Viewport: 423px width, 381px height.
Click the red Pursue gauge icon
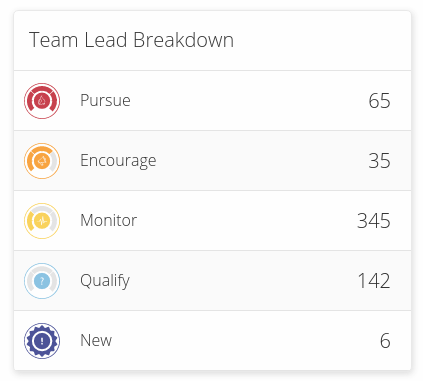coord(42,101)
